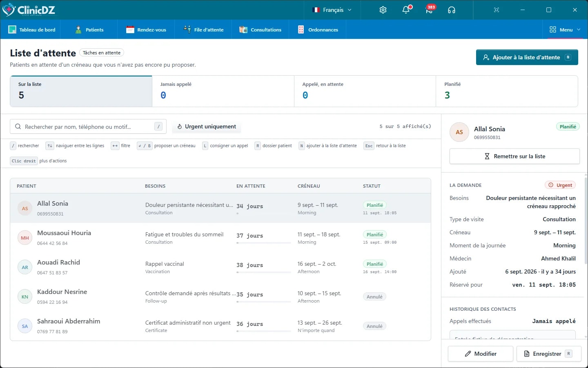Viewport: 588px width, 368px height.
Task: Click the Modifier button
Action: 481,354
